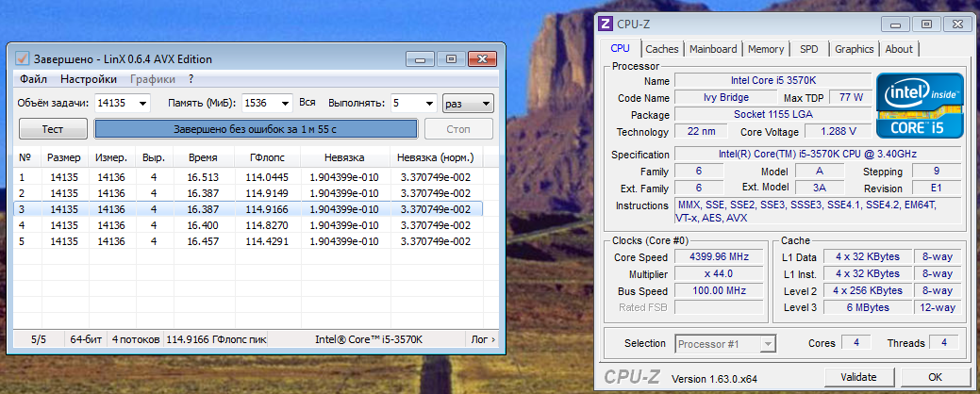Click the Technology value 22 nm
This screenshot has height=394, width=980.
[x=701, y=131]
